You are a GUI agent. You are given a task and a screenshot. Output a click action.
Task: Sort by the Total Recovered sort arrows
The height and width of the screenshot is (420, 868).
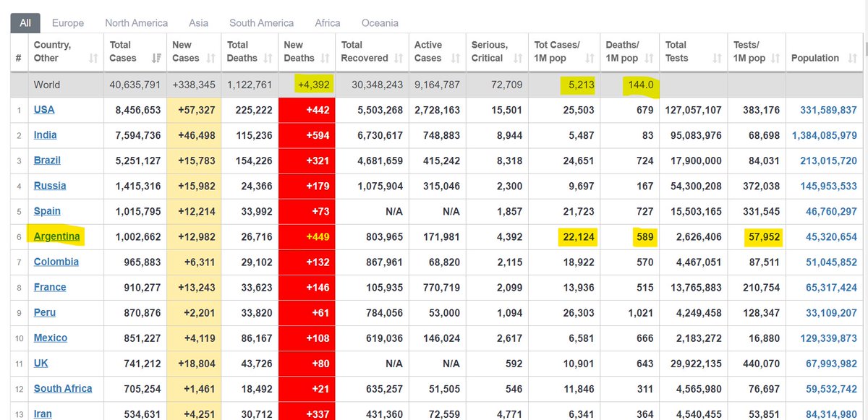399,58
